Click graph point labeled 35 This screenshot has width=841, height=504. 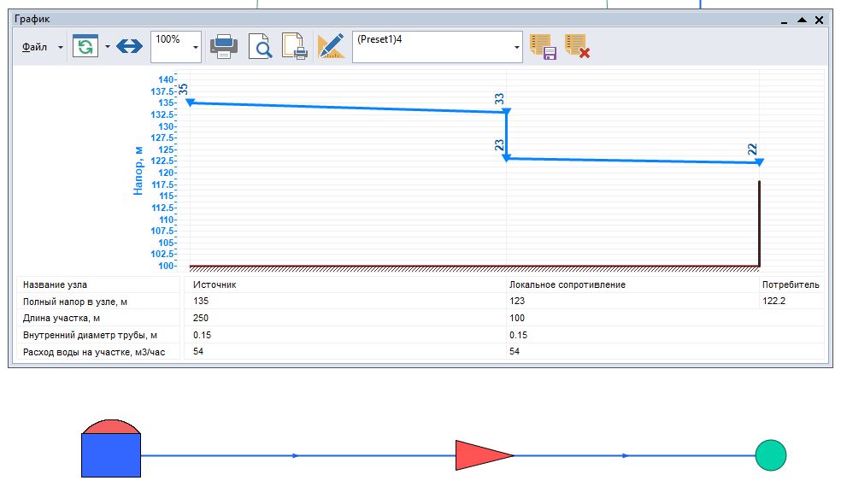(x=190, y=103)
